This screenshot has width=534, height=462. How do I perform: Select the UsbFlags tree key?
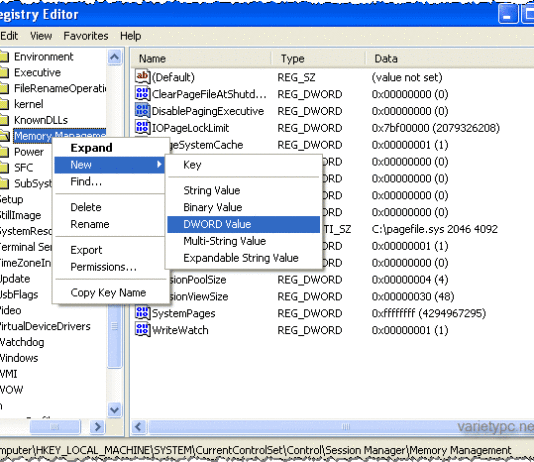coord(19,294)
